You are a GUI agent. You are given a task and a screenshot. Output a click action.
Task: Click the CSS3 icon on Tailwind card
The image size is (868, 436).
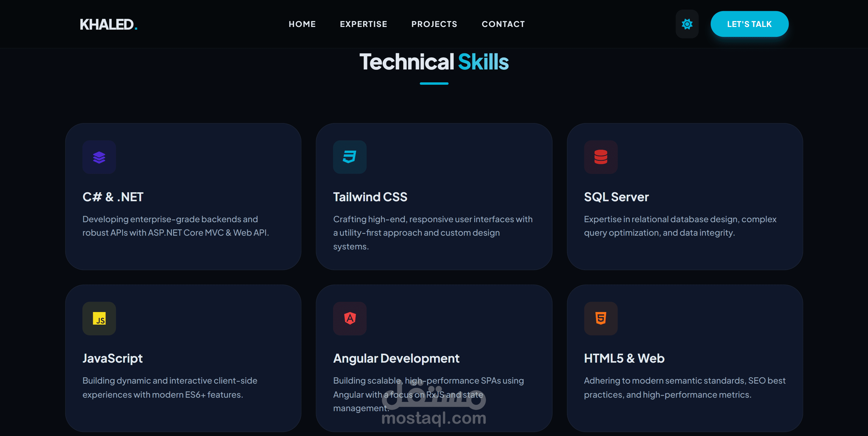(x=350, y=157)
